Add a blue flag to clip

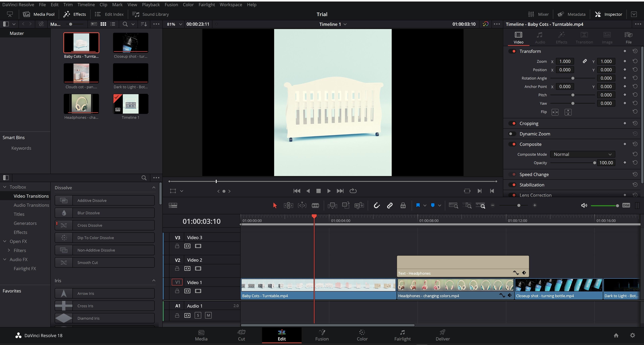[418, 205]
